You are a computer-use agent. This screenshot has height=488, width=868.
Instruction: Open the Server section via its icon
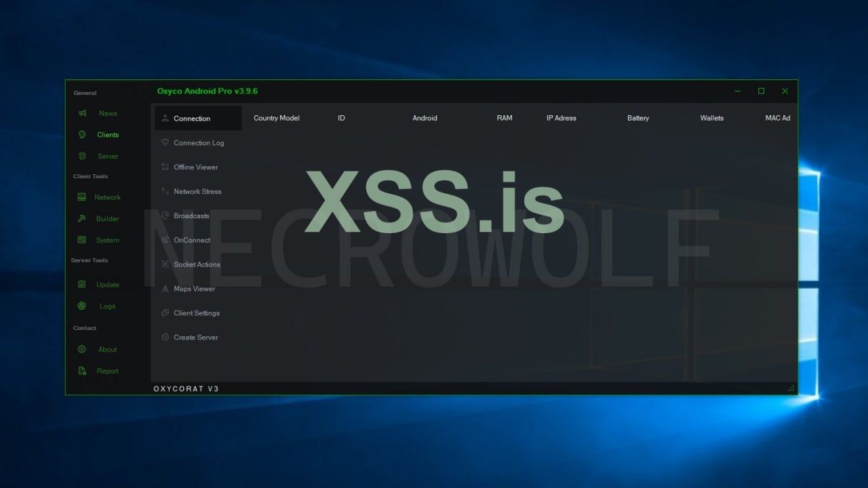82,156
